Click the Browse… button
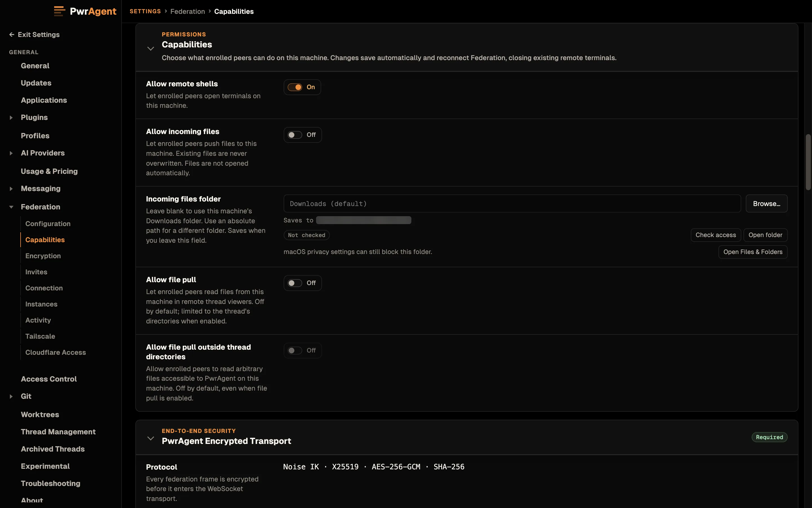This screenshot has height=508, width=812. point(766,203)
